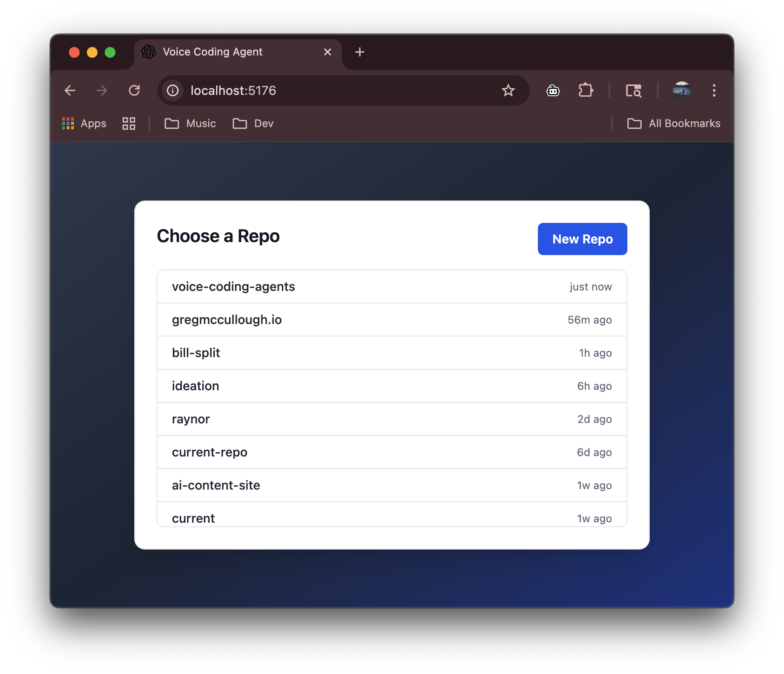Reload the localhost page

click(x=134, y=91)
